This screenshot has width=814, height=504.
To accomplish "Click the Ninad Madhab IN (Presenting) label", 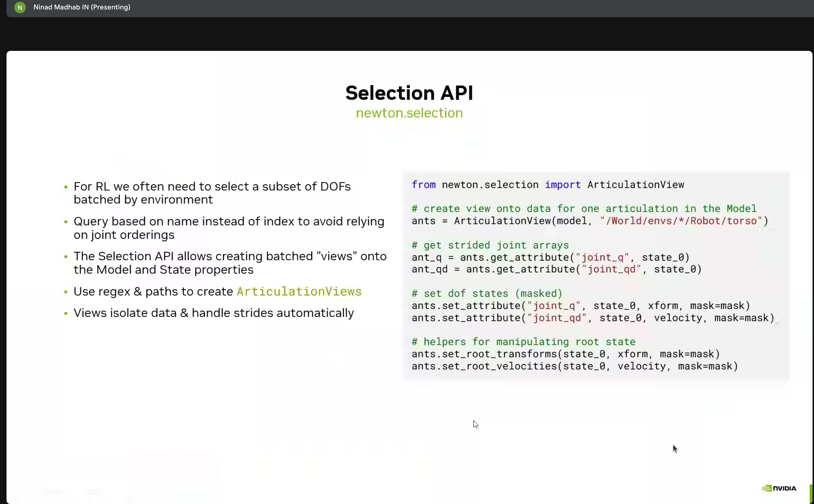I will 82,7.
